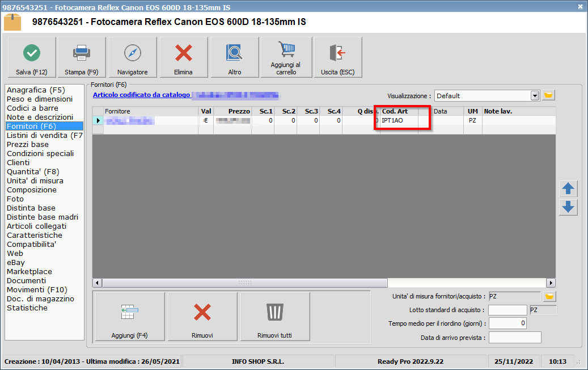
Task: Click the Prezzo column header
Action: pyautogui.click(x=232, y=111)
